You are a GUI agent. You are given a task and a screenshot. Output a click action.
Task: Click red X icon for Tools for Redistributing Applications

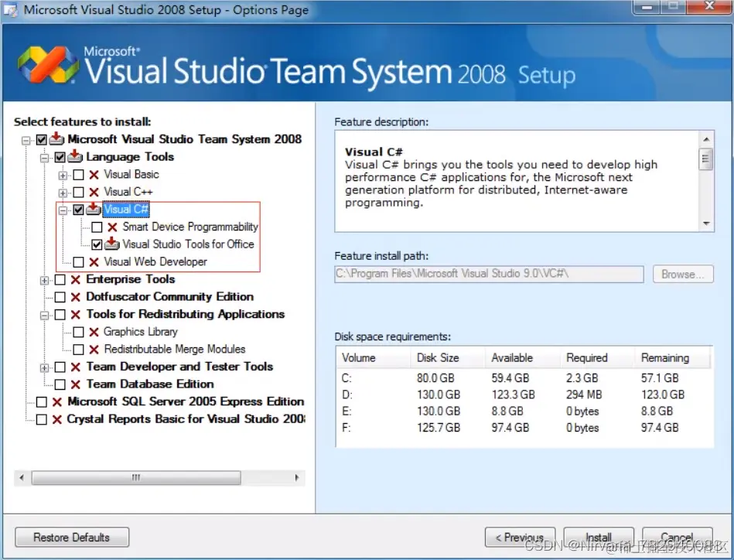coord(75,314)
